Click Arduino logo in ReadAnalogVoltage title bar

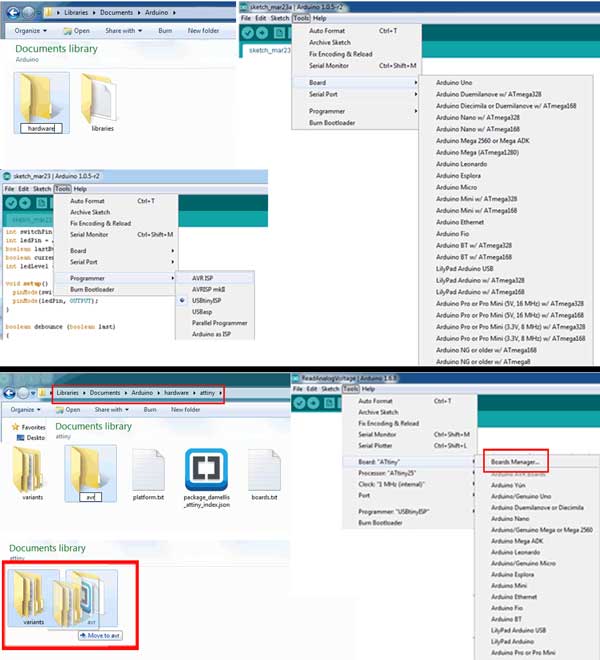296,378
